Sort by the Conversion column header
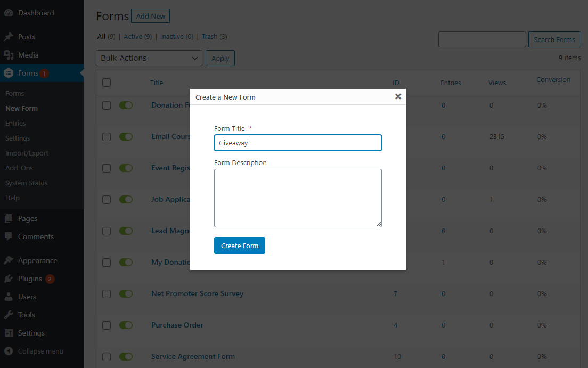Screen dimensions: 588x368 click(553, 79)
